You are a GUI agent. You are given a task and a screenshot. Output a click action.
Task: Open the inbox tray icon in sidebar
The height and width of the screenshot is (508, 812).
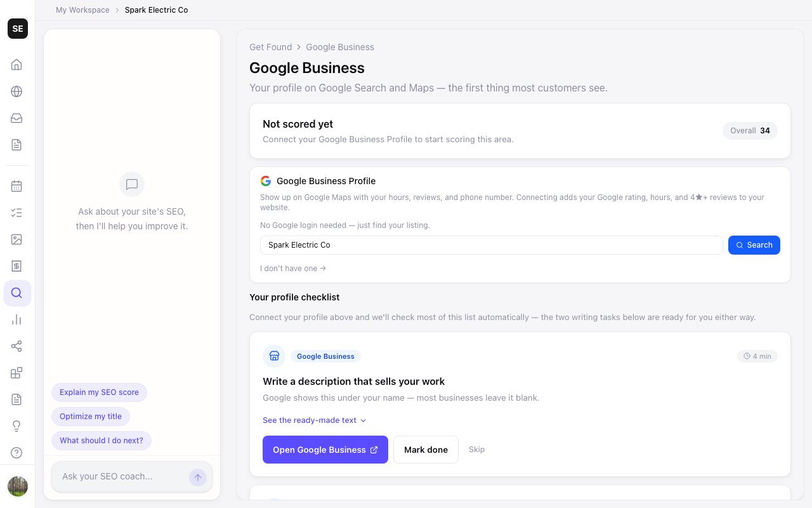tap(17, 118)
